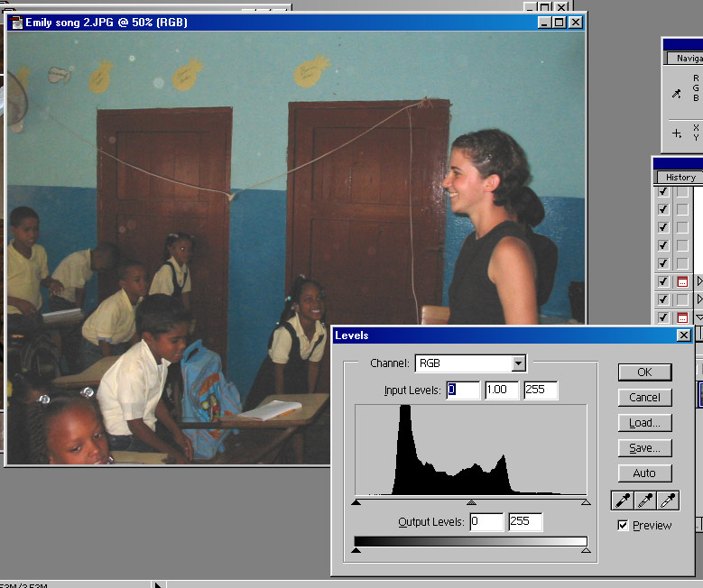Click the Load... button in Levels
The width and height of the screenshot is (703, 588).
(x=644, y=423)
